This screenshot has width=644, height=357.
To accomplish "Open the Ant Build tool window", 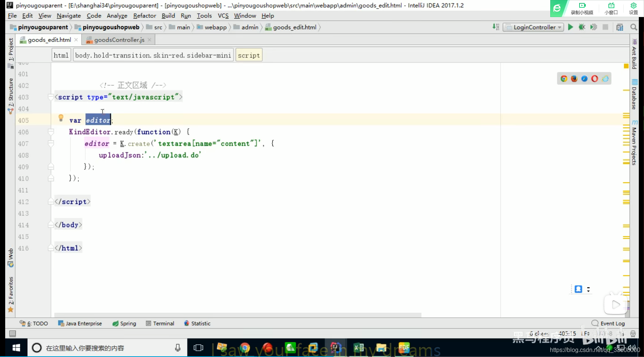I will [634, 54].
